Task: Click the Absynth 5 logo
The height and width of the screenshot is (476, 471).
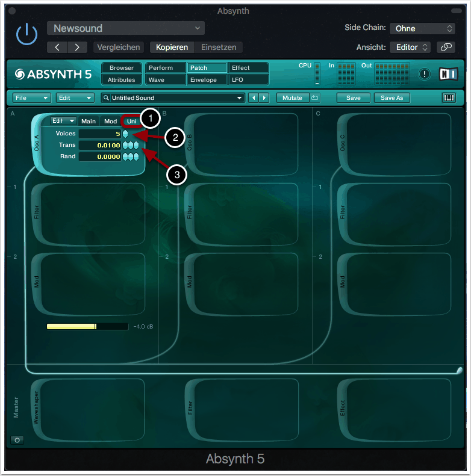Action: 53,74
